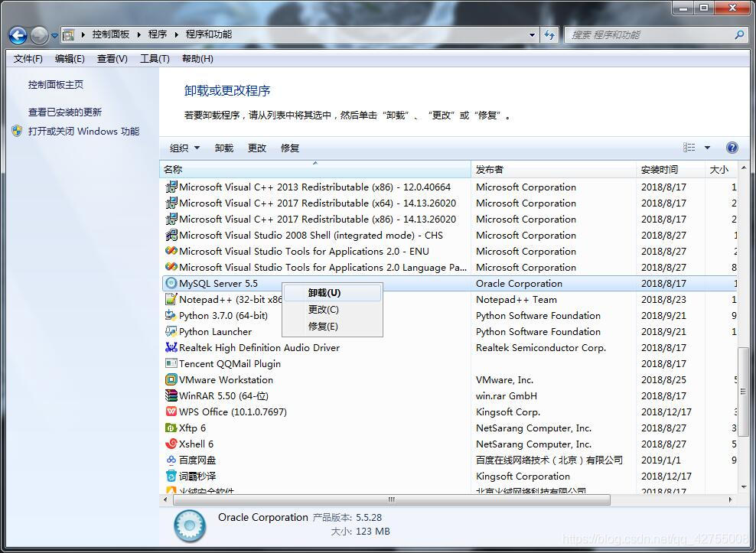The width and height of the screenshot is (756, 553).
Task: Click the VMware Workstation icon
Action: tap(171, 380)
